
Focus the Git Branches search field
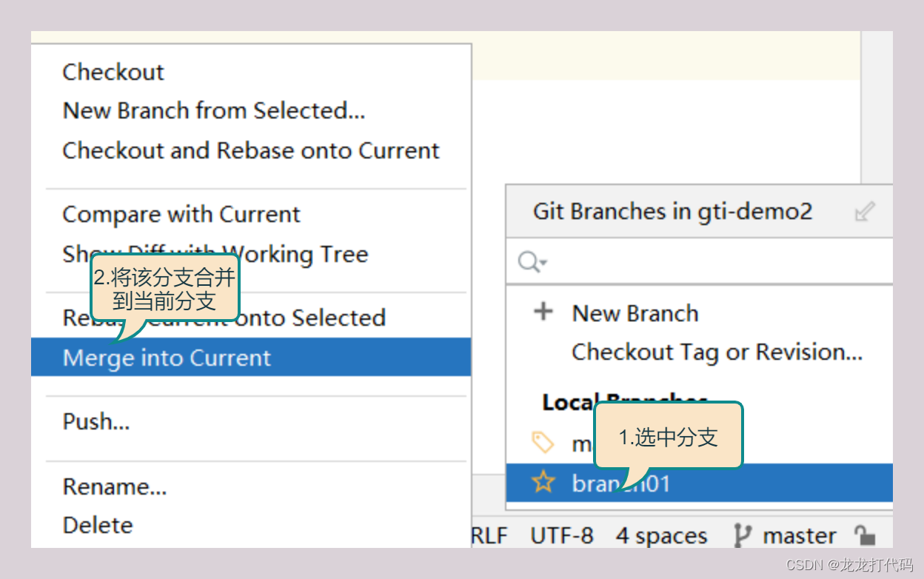coord(700,262)
